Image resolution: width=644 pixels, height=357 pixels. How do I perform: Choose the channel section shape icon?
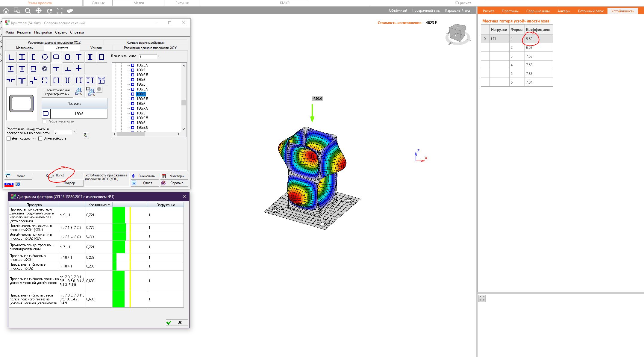[x=33, y=57]
